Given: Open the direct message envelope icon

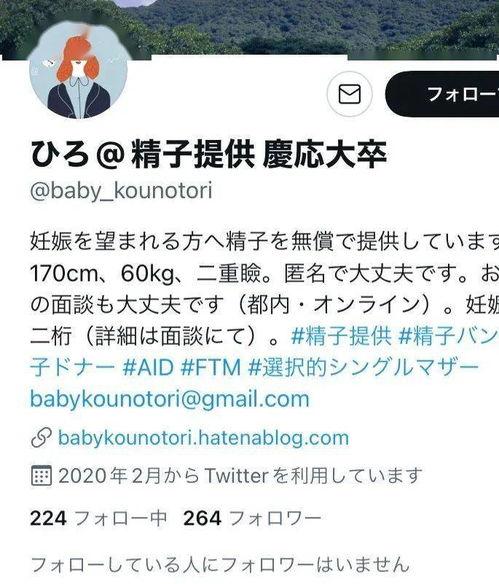Looking at the screenshot, I should 349,94.
